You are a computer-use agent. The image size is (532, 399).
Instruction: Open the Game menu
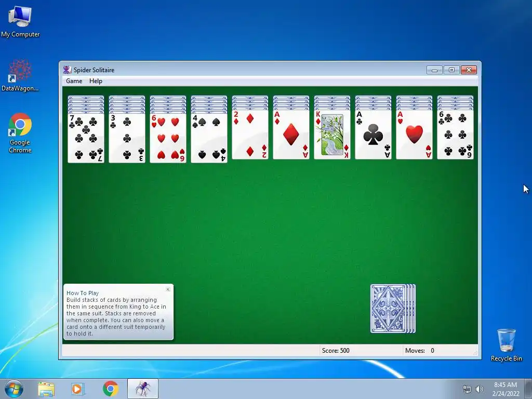74,81
